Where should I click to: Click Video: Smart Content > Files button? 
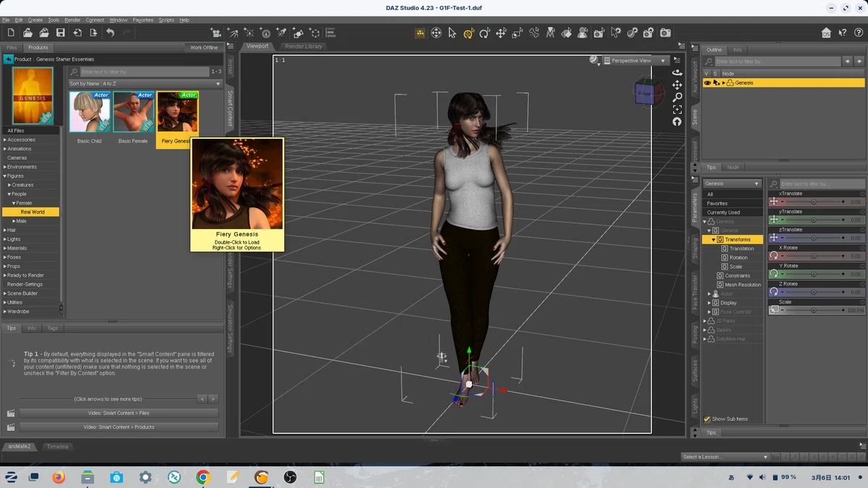point(119,413)
